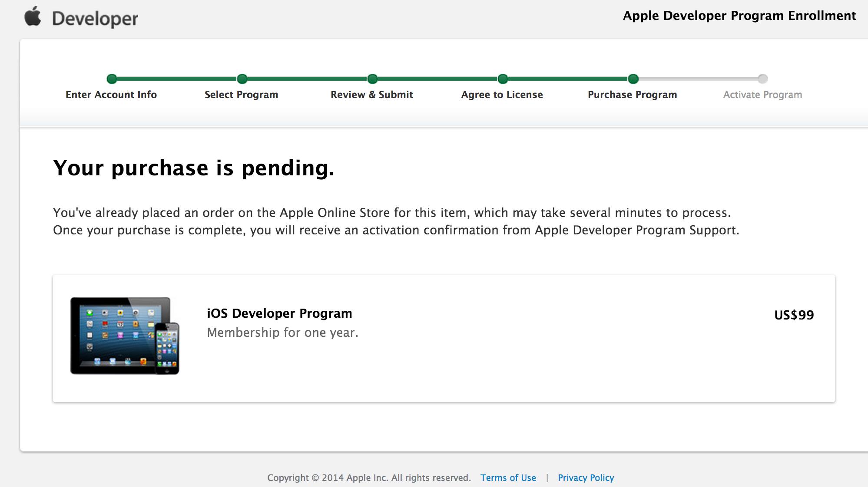Click the Agree to License step dot
Image resolution: width=868 pixels, height=487 pixels.
(503, 79)
